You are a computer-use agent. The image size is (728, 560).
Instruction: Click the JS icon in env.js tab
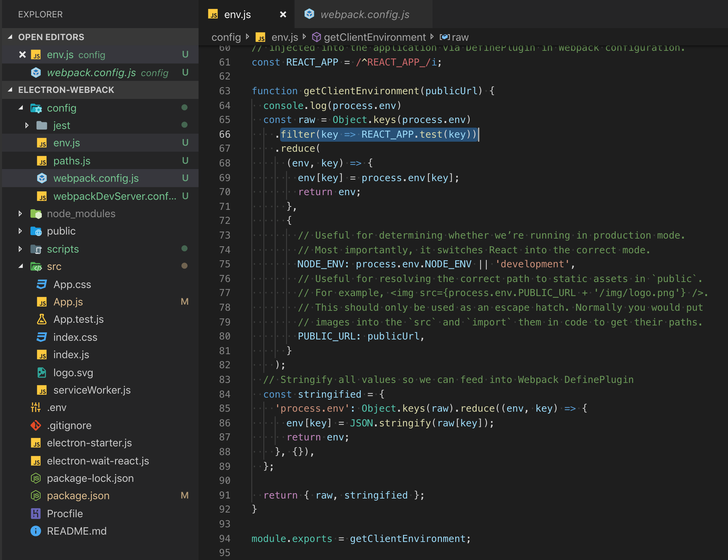coord(213,14)
